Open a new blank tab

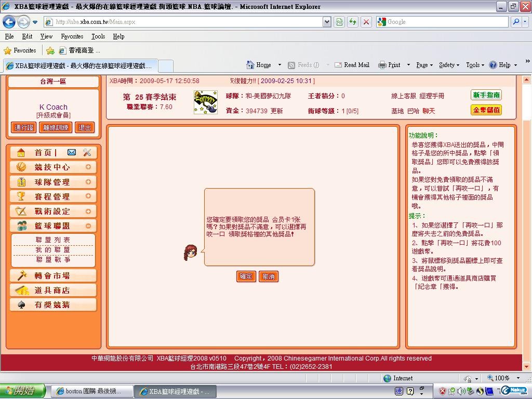(166, 66)
